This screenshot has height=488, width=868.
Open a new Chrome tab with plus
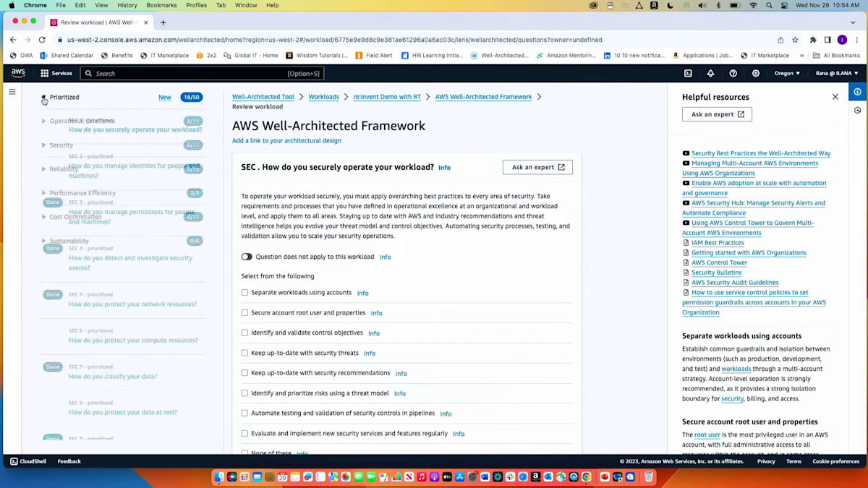163,22
